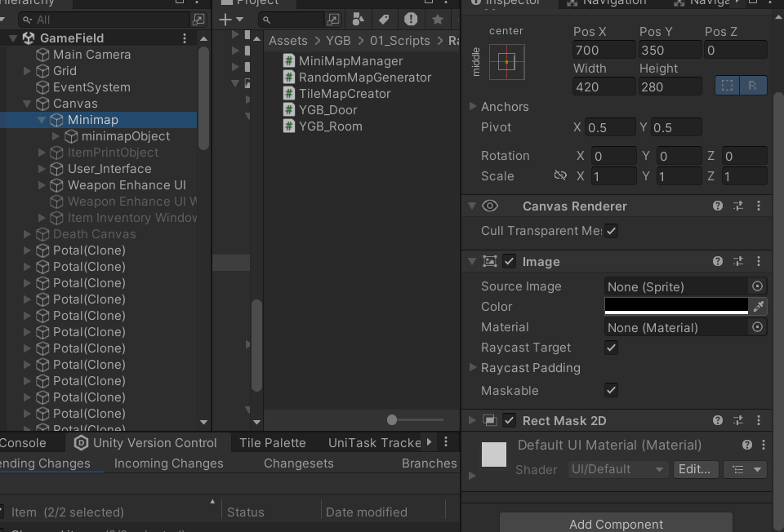Open Canvas Renderer help icon

[x=718, y=206]
